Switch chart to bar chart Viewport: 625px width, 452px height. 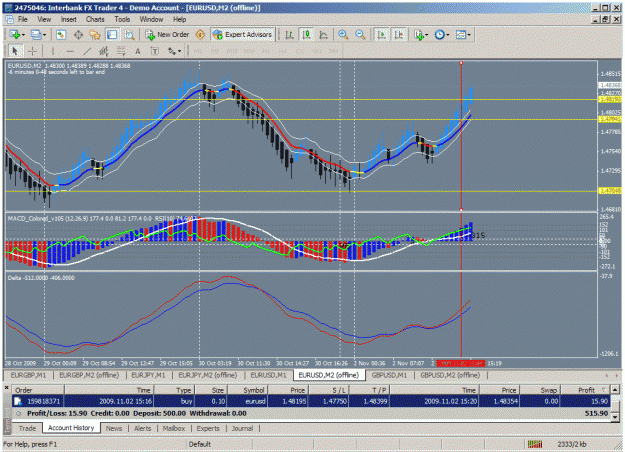tap(289, 35)
